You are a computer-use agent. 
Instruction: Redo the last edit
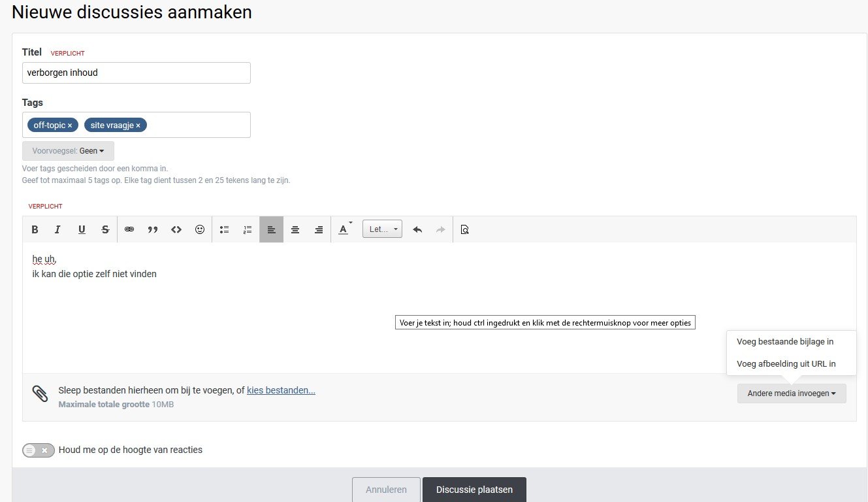pos(440,229)
